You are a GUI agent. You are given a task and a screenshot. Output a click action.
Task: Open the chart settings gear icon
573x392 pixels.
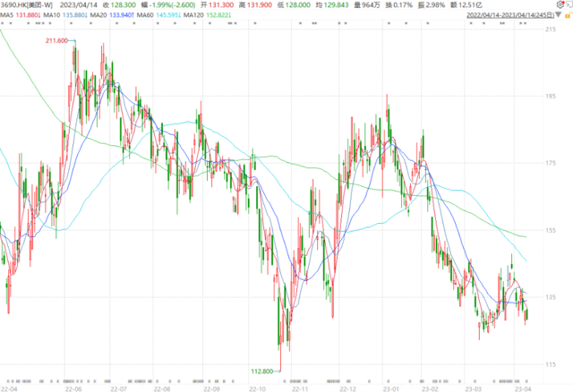point(560,4)
